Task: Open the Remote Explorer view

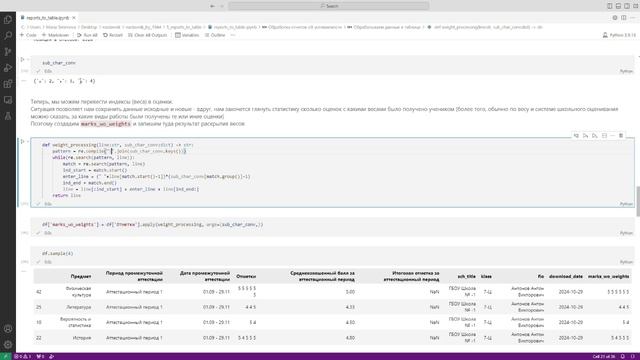Action: tap(8, 100)
